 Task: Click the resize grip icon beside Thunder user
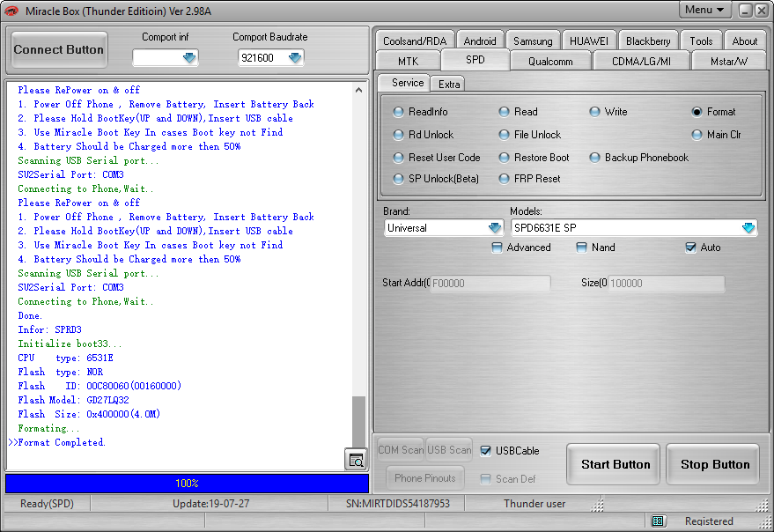(598, 505)
